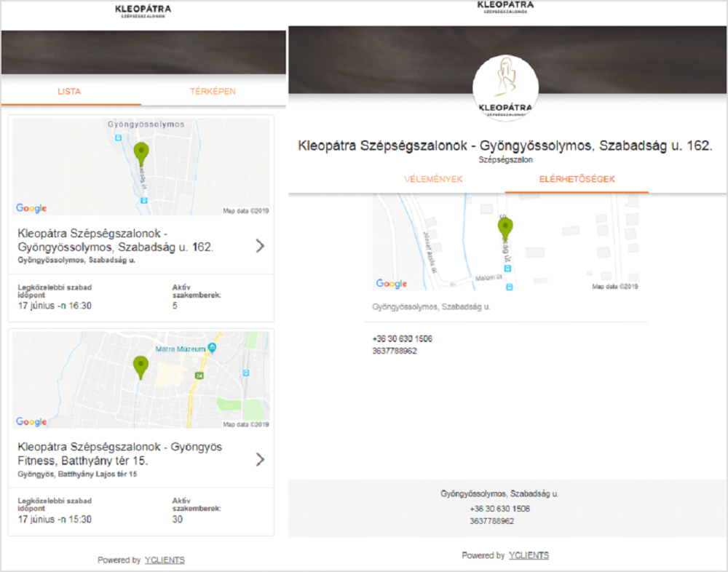Open 'Kleopátra Szépségszalonok - Gyöngyös Fitness' card title
This screenshot has width=728, height=572.
(x=120, y=453)
